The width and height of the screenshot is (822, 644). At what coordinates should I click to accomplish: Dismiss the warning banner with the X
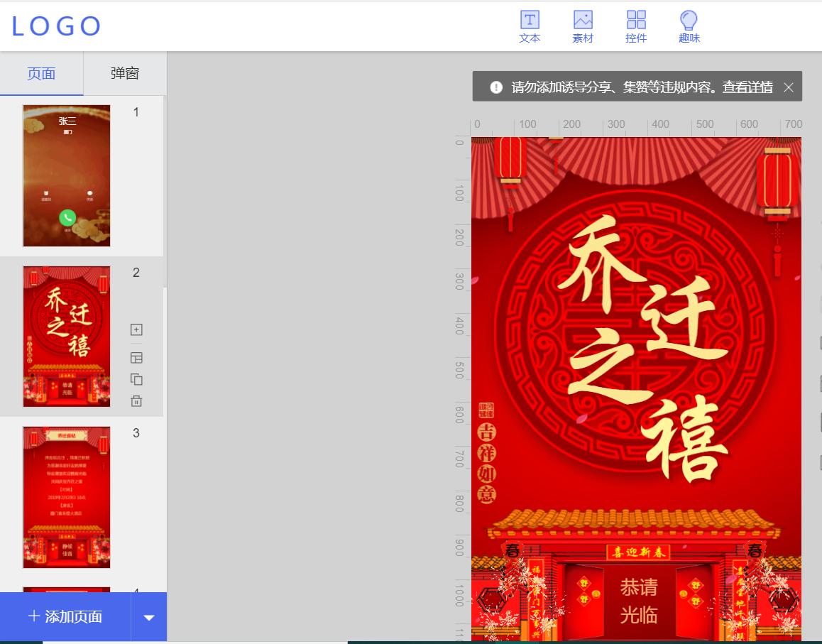tap(788, 87)
